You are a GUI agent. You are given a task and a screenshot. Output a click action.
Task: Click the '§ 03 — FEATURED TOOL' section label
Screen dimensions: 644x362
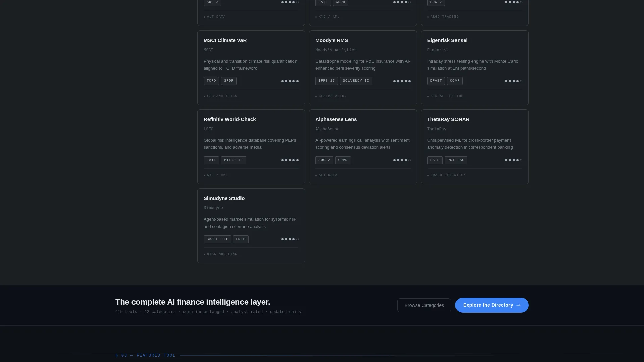click(146, 356)
